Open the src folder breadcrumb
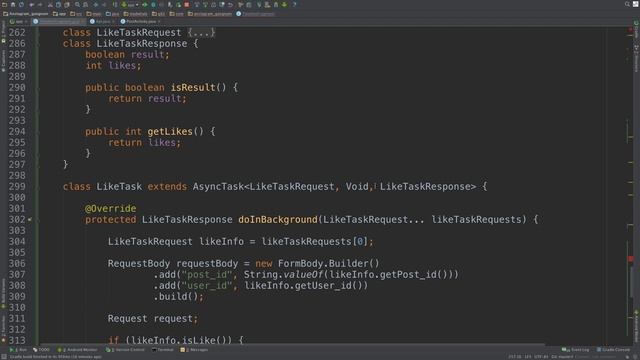The width and height of the screenshot is (640, 360). pyautogui.click(x=76, y=14)
